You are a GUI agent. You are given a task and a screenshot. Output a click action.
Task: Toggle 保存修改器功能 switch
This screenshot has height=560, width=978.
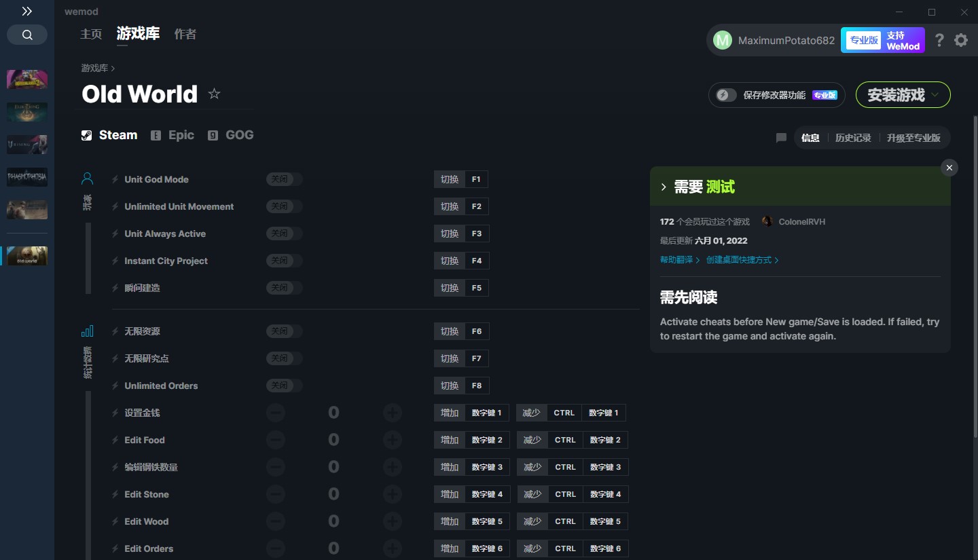[x=726, y=95]
